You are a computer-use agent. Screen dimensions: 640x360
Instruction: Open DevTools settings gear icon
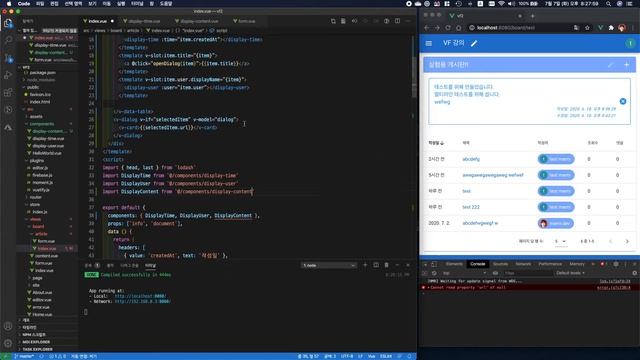[616, 264]
